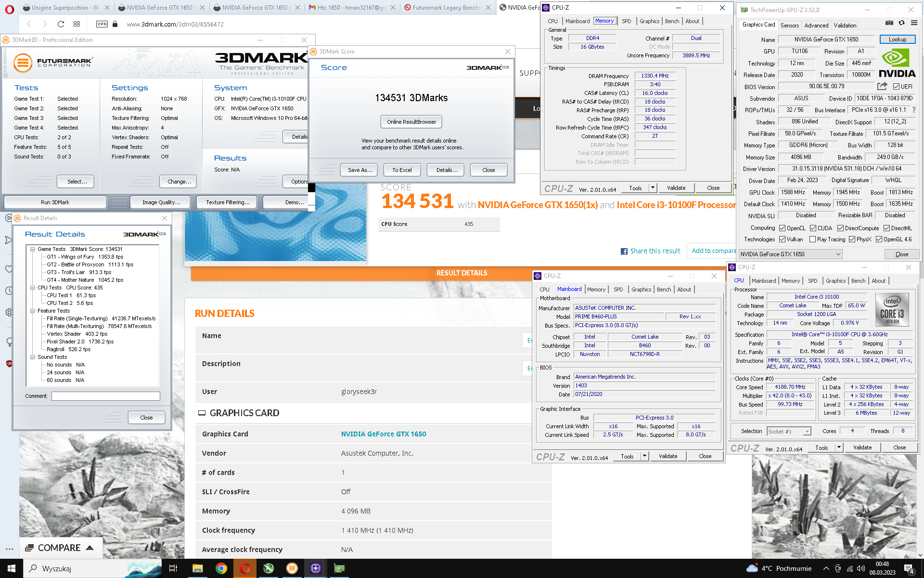Open Opera sidebar history clock icon

click(x=9, y=290)
